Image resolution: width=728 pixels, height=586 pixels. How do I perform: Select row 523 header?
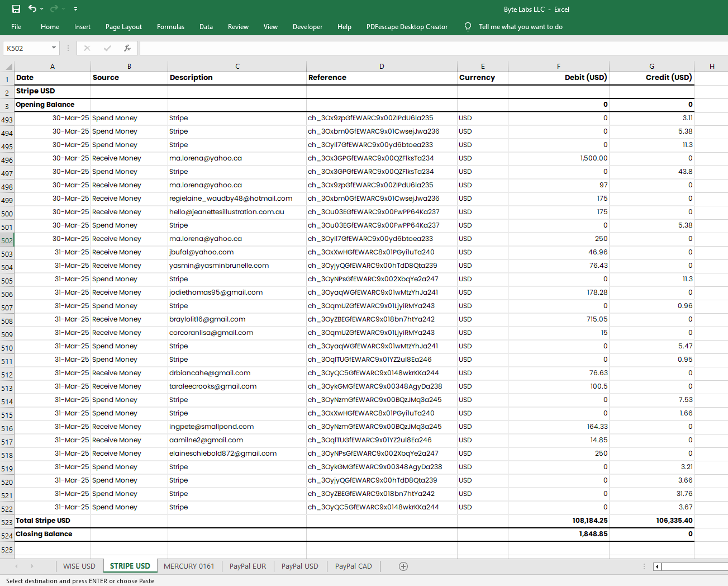pos(7,522)
